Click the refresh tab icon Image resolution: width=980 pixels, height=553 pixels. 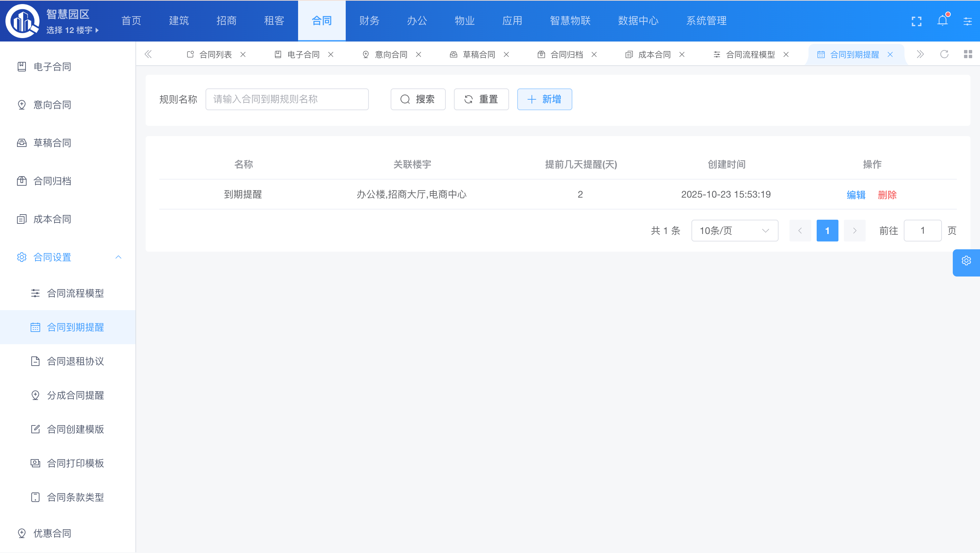[944, 54]
